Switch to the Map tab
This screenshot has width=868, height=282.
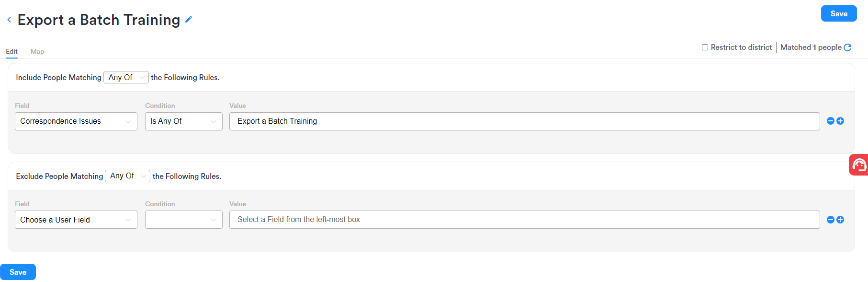pyautogui.click(x=37, y=51)
